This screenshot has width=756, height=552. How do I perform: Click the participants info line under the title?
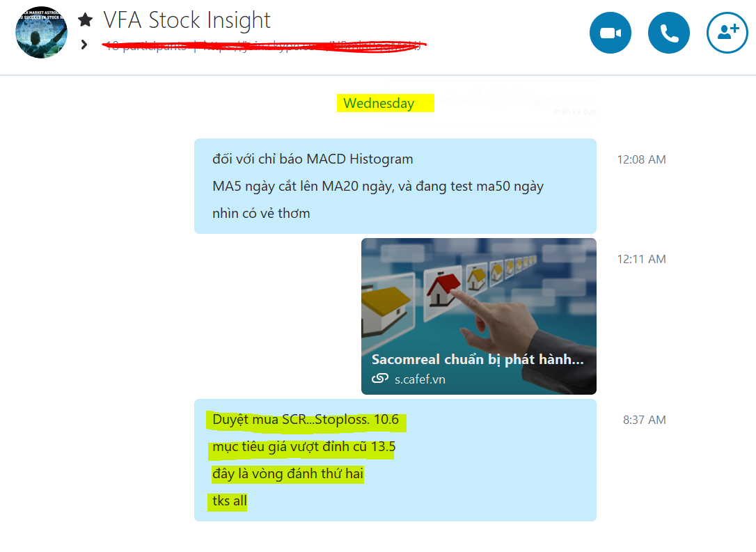point(263,46)
